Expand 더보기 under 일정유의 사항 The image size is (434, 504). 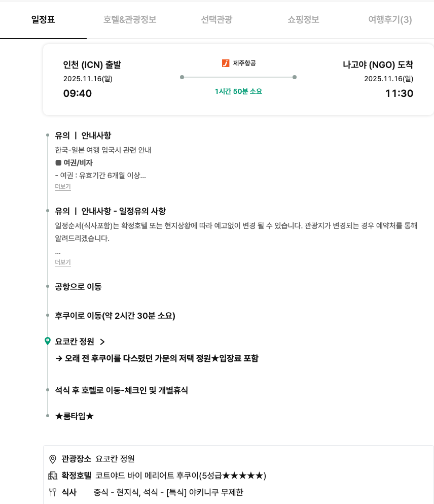63,262
